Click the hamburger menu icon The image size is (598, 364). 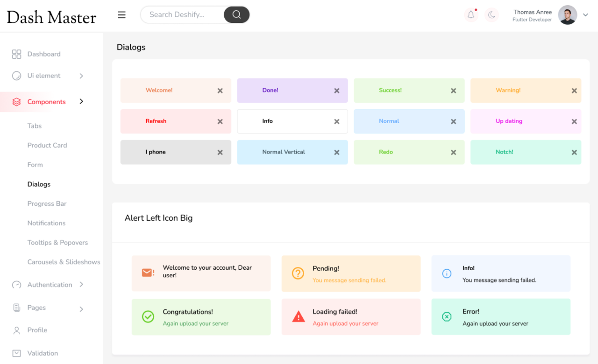[x=121, y=14]
